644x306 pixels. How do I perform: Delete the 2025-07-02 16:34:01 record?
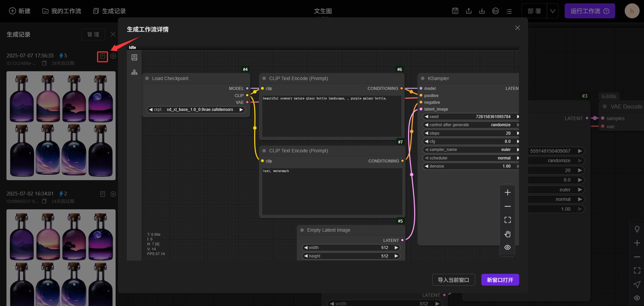113,194
